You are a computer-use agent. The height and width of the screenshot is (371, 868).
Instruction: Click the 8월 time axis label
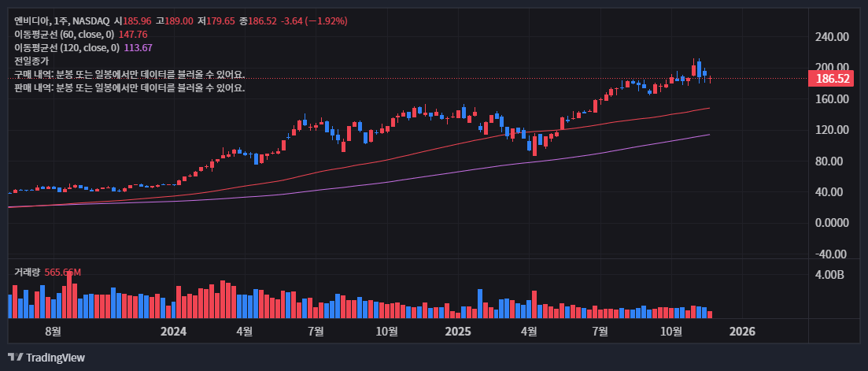pyautogui.click(x=53, y=332)
